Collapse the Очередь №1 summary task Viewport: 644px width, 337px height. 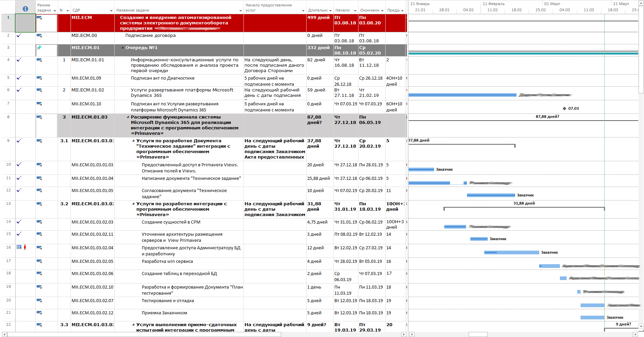(x=123, y=48)
